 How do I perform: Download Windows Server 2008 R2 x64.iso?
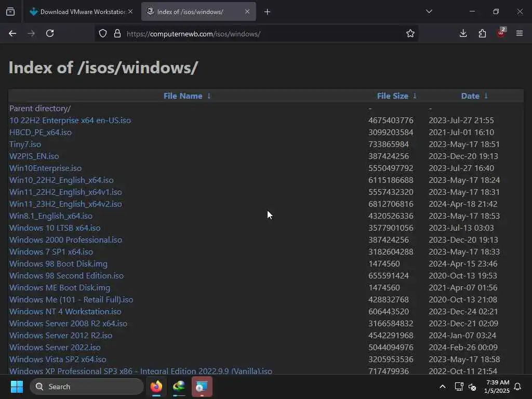pyautogui.click(x=69, y=323)
